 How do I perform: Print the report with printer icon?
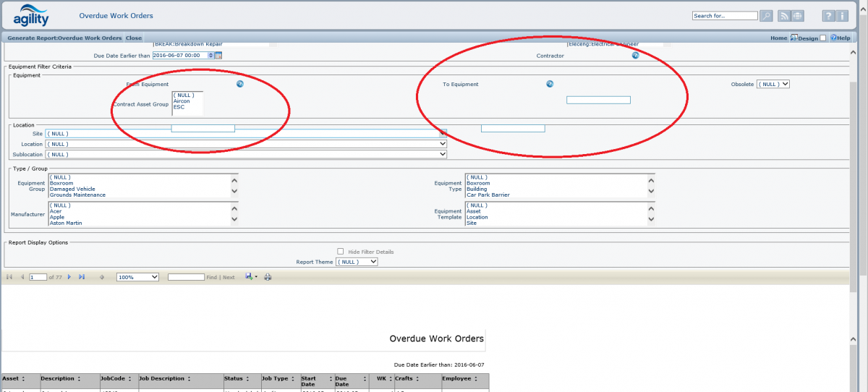[268, 277]
